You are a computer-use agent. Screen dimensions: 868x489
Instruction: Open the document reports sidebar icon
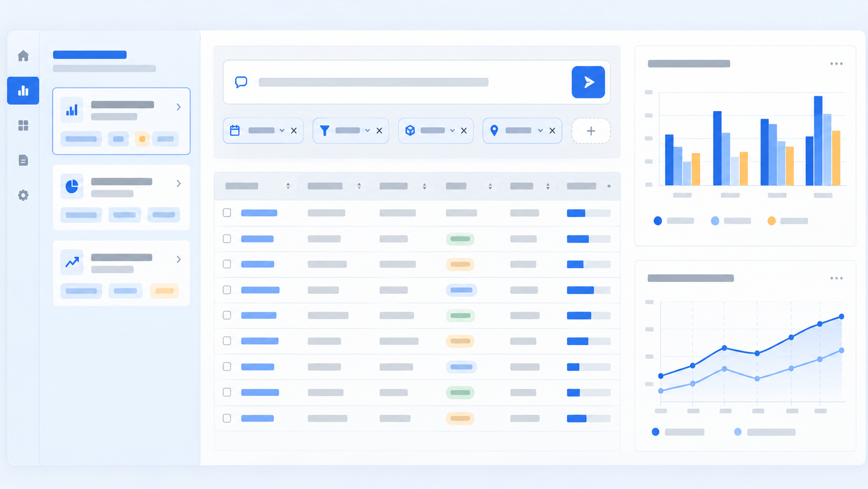[23, 160]
